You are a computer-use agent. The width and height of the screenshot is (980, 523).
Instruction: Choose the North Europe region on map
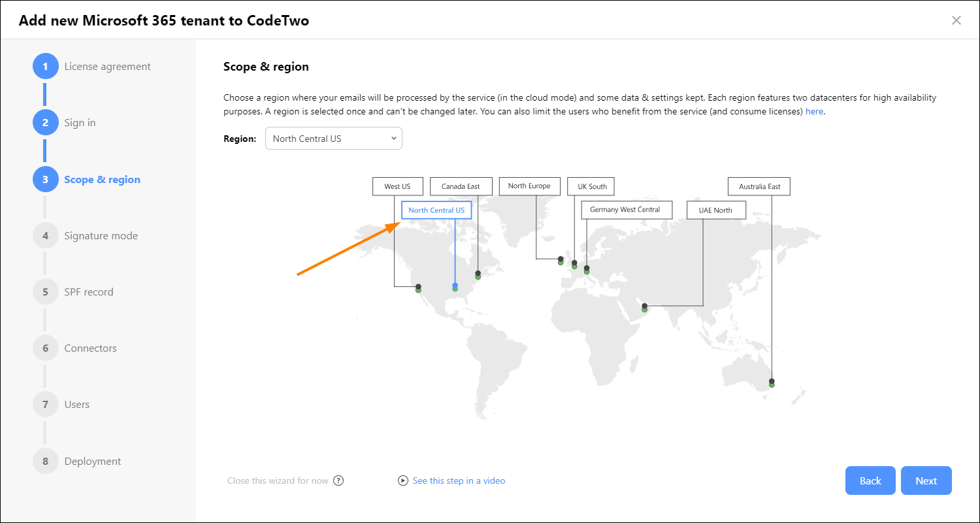[x=529, y=186]
